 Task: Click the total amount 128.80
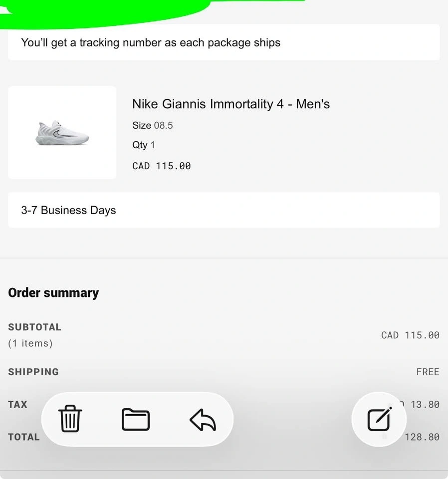click(422, 437)
